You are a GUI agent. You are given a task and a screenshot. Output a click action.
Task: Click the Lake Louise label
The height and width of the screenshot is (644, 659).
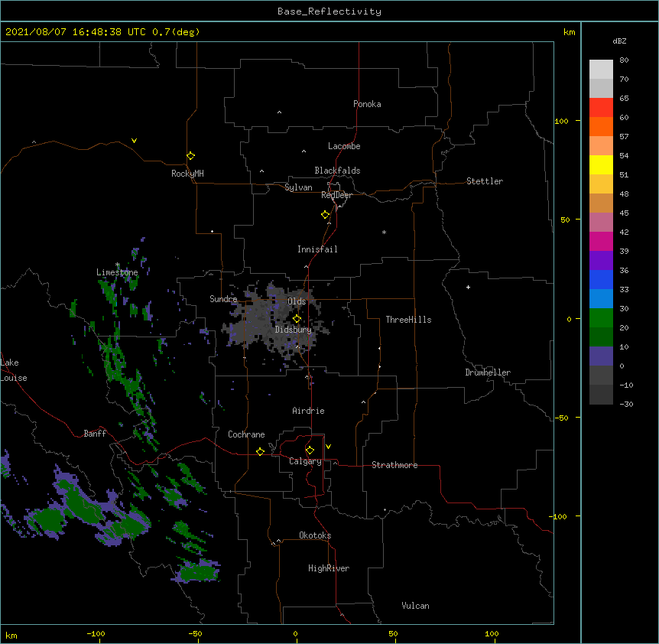[14, 370]
